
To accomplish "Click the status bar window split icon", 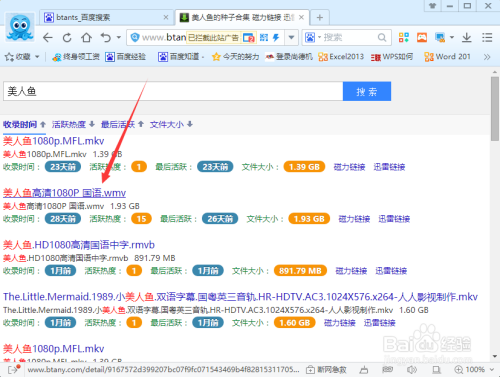I will click(x=436, y=369).
